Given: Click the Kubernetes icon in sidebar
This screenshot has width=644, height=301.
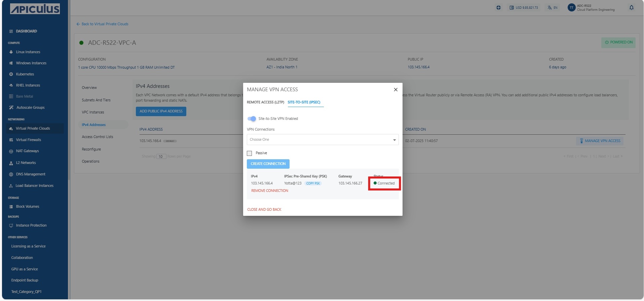Looking at the screenshot, I should click(x=11, y=74).
